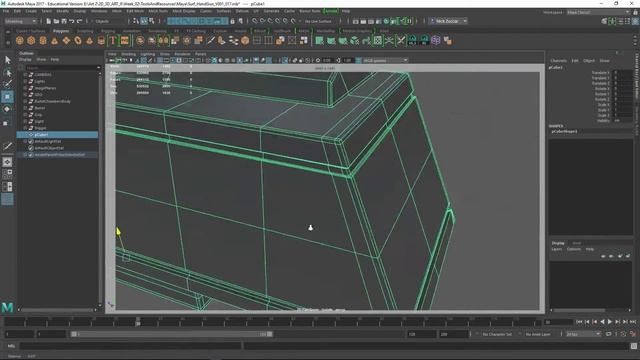Screen dimensions: 640x360
Task: Toggle select-by-component-type mode button
Action: [x=152, y=21]
